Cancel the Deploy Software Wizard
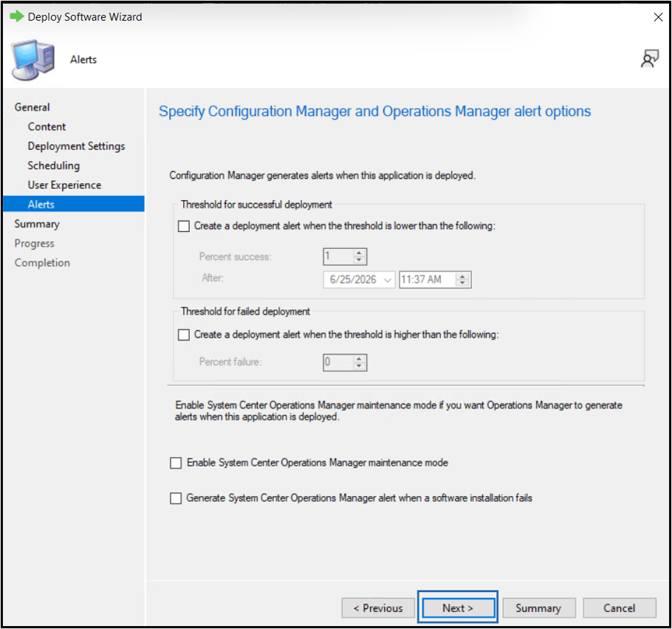This screenshot has width=672, height=629. coord(620,608)
